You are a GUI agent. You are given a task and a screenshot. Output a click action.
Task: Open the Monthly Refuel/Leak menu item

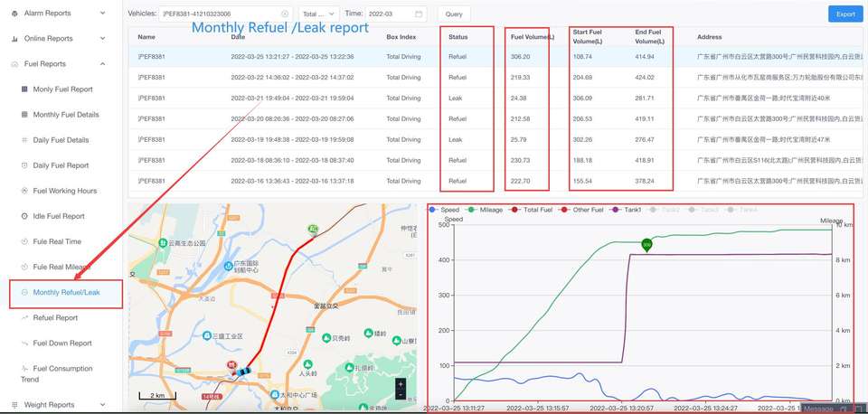click(x=66, y=293)
